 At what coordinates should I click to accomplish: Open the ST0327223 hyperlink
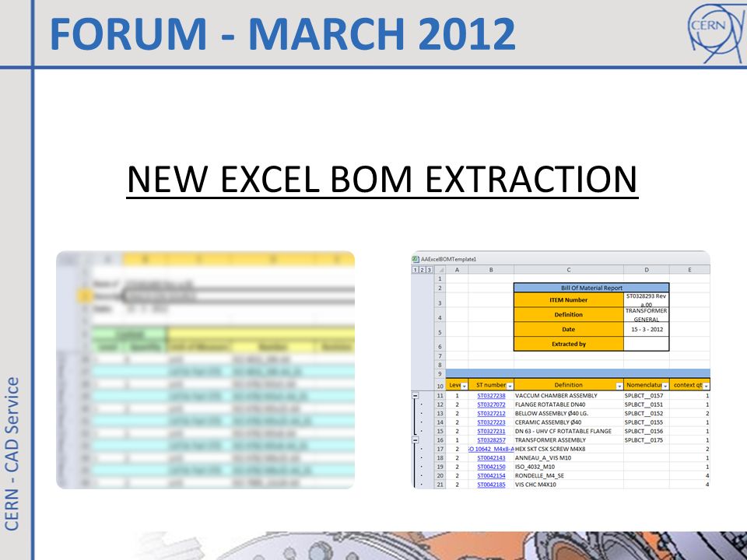[x=491, y=422]
